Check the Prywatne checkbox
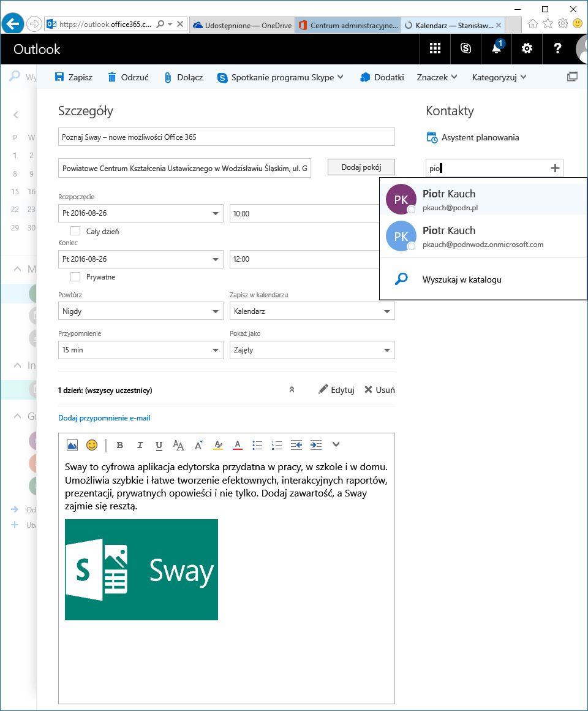 (75, 277)
